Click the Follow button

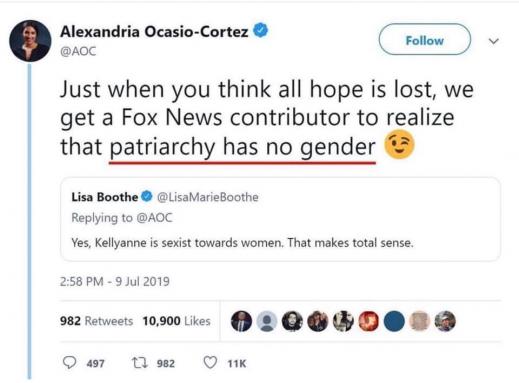coord(425,39)
